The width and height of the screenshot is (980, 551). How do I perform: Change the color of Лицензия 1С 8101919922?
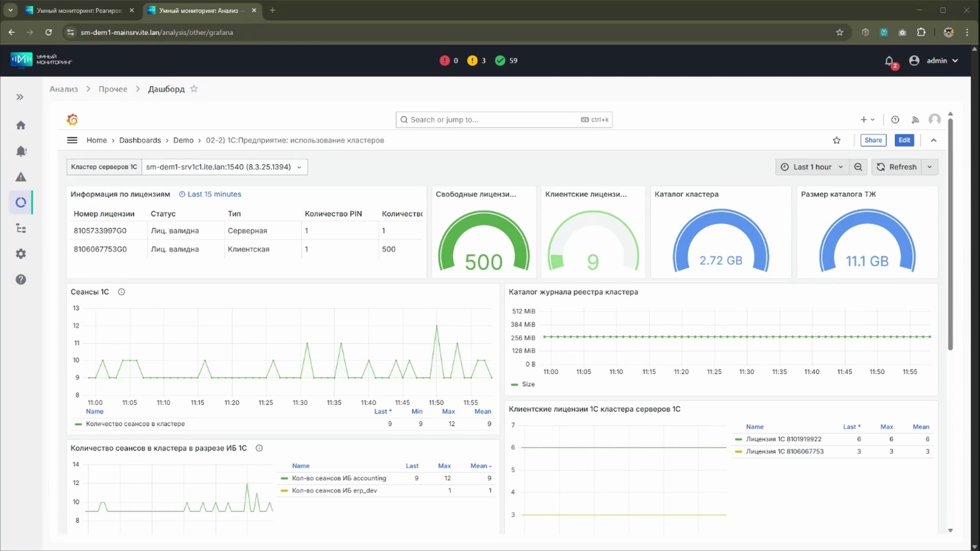click(x=738, y=439)
